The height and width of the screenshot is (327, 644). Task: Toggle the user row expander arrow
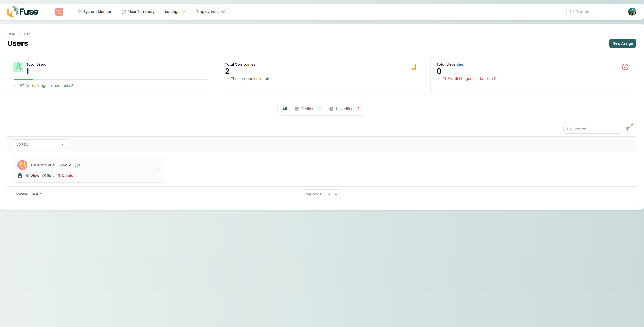[x=158, y=169]
